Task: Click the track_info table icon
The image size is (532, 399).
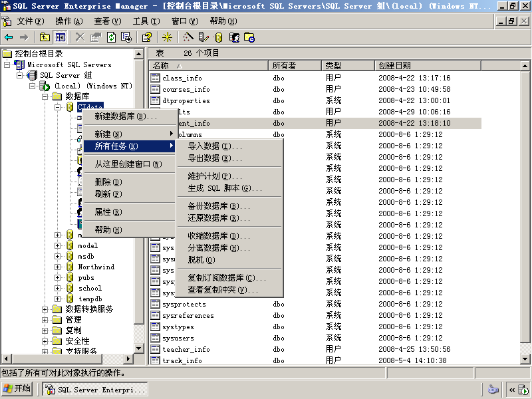Action: (156, 360)
